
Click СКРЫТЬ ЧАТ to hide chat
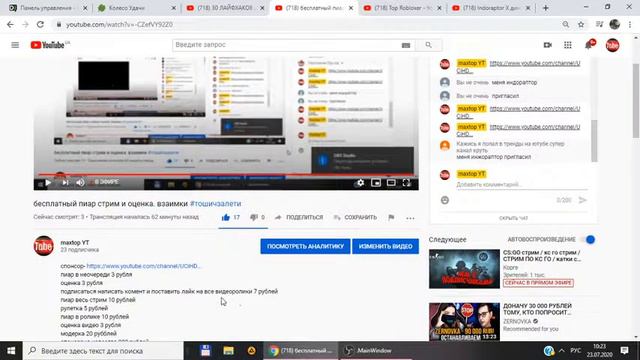pos(513,218)
